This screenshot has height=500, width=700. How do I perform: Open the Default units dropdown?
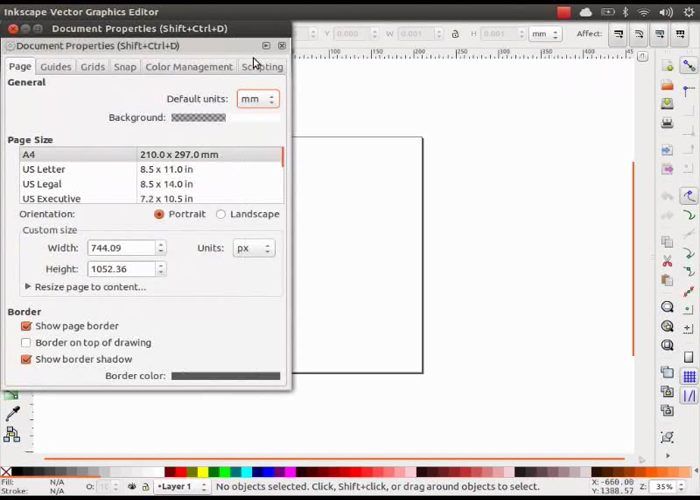pos(257,99)
